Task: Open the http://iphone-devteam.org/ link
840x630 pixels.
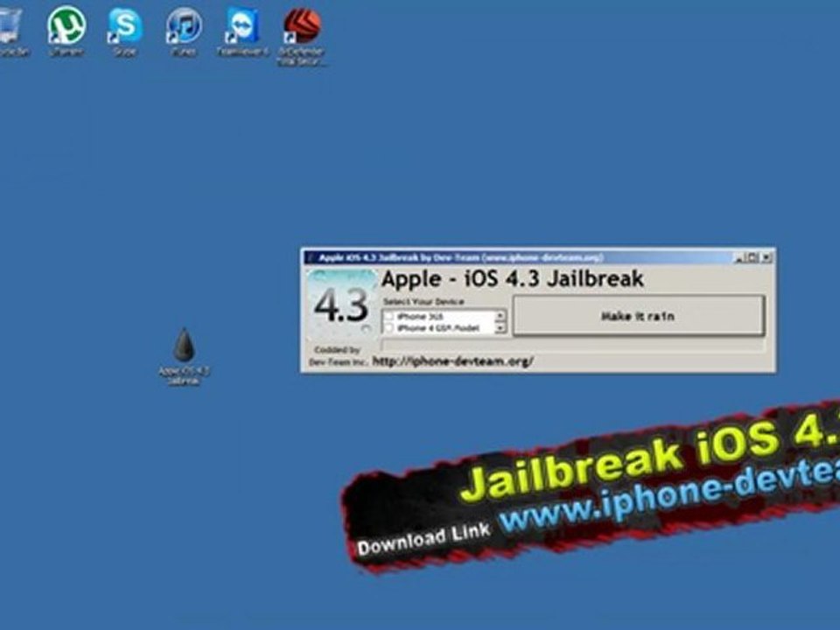Action: (x=452, y=361)
